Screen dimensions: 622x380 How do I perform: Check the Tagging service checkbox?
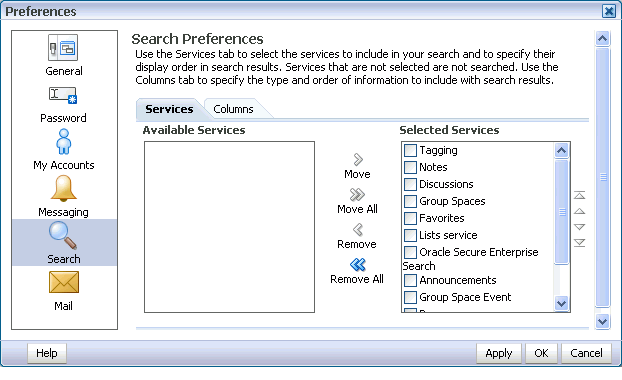pyautogui.click(x=410, y=150)
